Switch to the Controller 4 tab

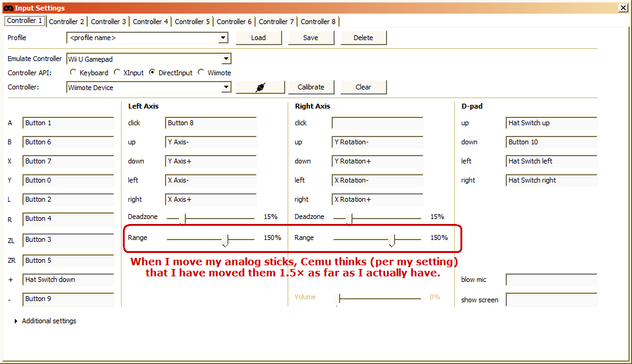151,22
